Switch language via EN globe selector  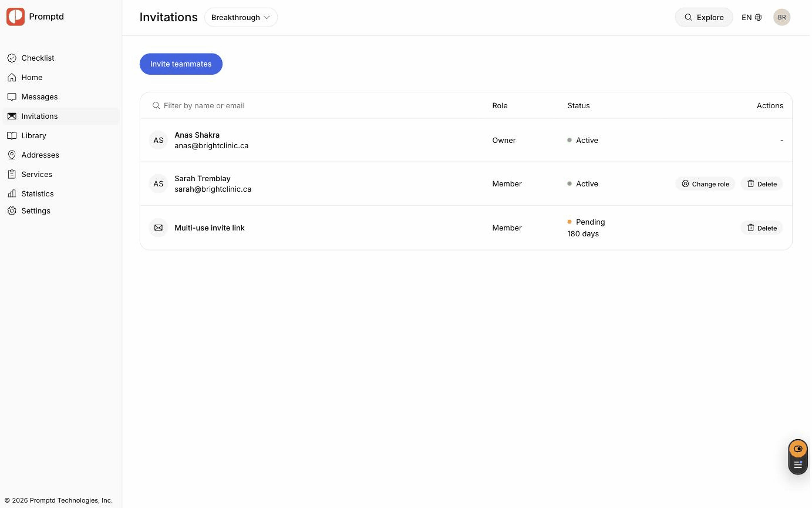coord(751,18)
